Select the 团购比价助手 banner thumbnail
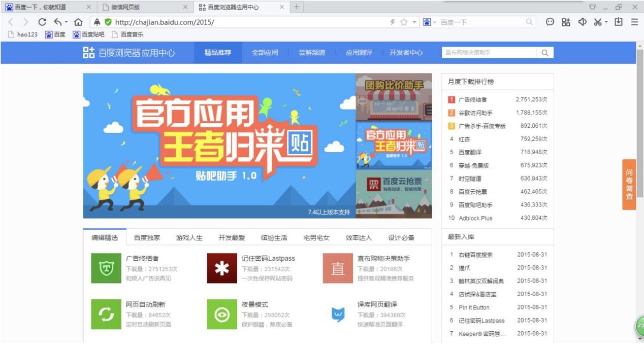 [394, 97]
